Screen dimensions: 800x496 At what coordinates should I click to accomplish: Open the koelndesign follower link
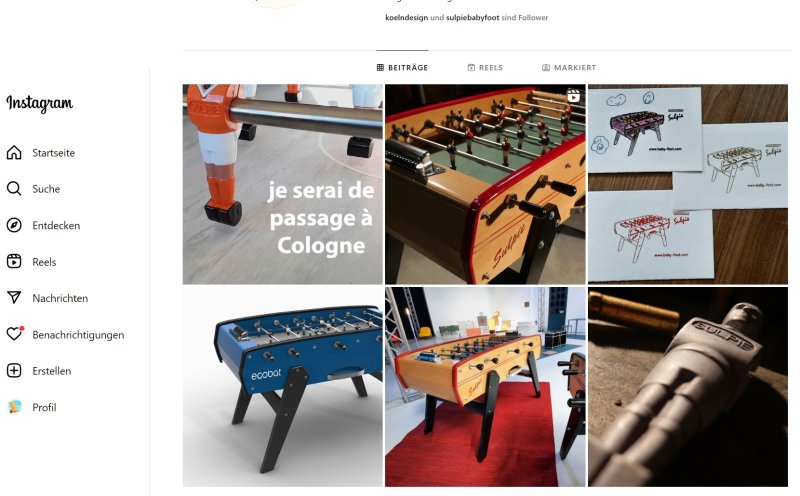point(406,17)
